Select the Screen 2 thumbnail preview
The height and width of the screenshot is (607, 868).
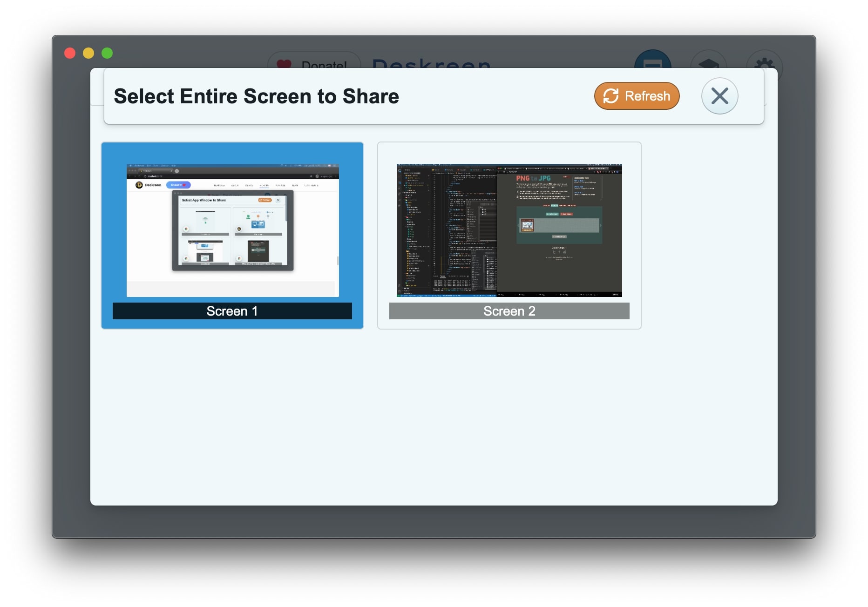pos(509,230)
